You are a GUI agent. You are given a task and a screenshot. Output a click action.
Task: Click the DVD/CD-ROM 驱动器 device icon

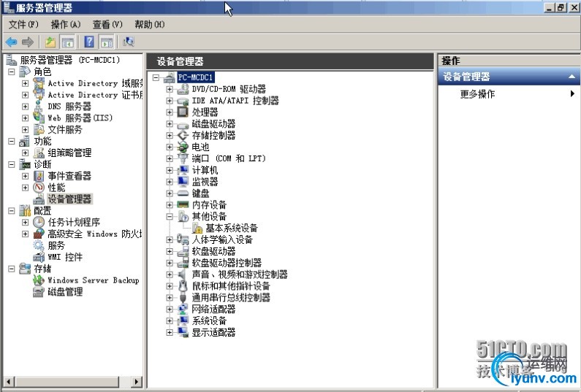coord(183,89)
